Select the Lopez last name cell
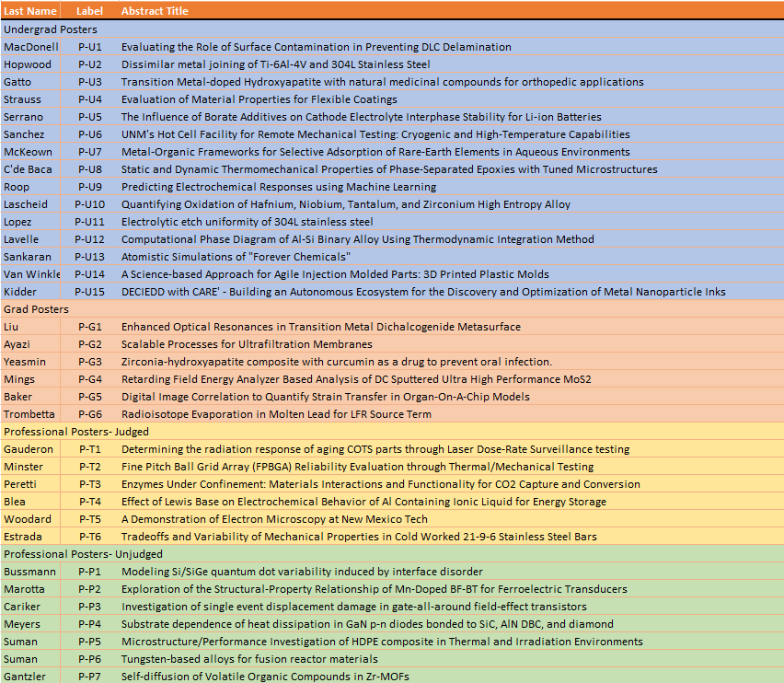The height and width of the screenshot is (683, 784). [30, 222]
